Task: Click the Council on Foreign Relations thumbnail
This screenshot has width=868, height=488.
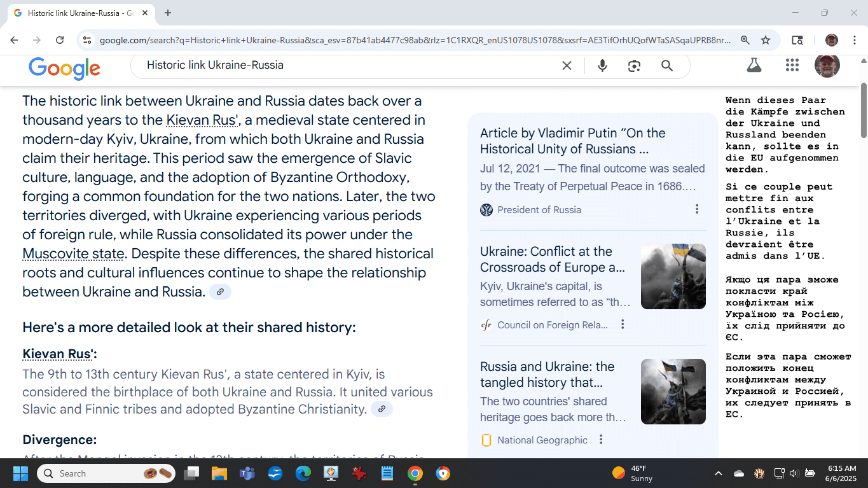Action: point(673,276)
